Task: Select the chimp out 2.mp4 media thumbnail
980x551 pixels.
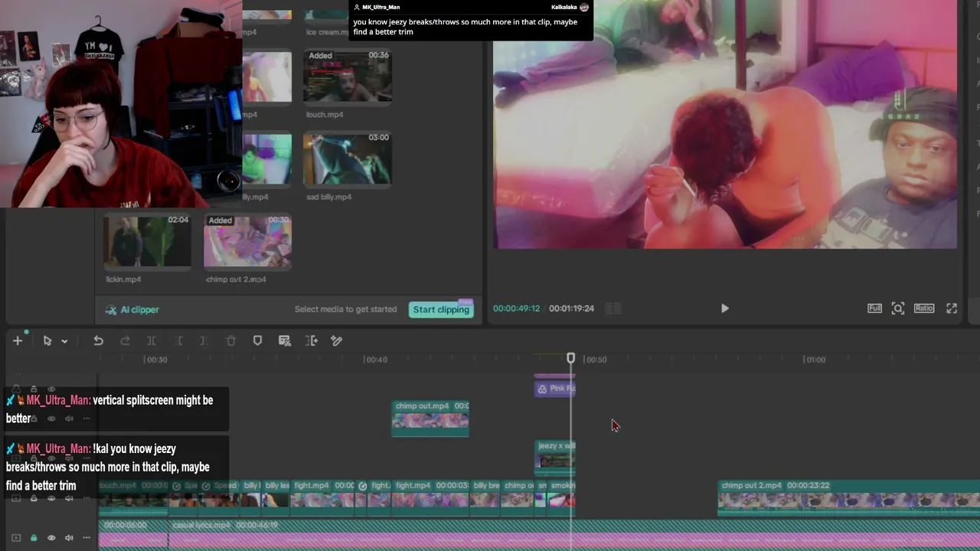Action: 247,241
